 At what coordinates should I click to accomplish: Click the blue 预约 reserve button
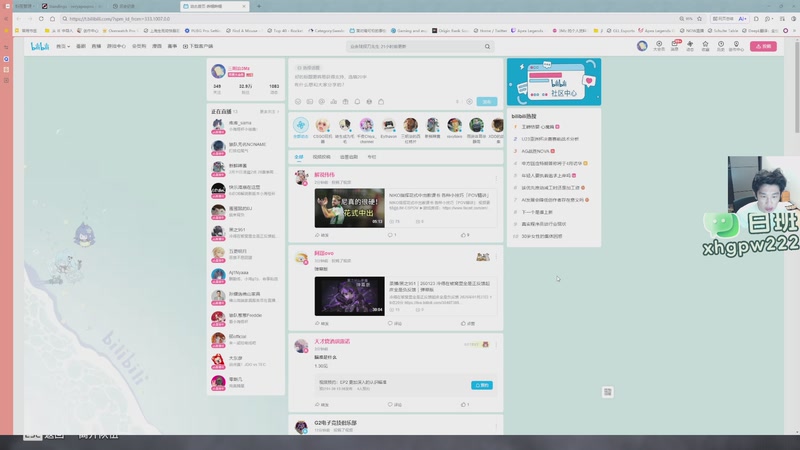[482, 385]
